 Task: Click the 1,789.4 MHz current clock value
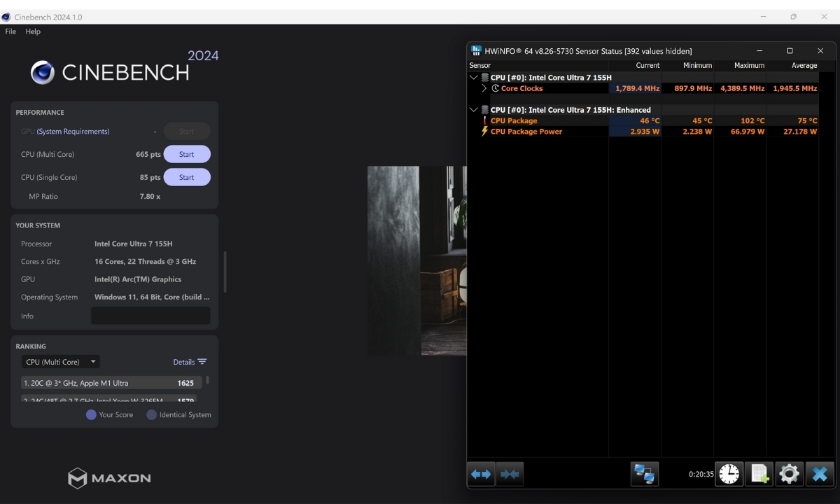coord(638,89)
